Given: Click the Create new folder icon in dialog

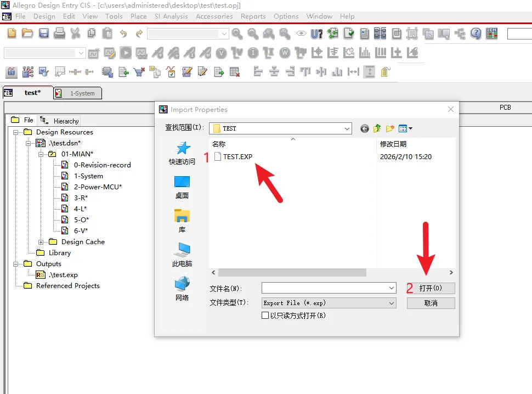Looking at the screenshot, I should point(390,128).
